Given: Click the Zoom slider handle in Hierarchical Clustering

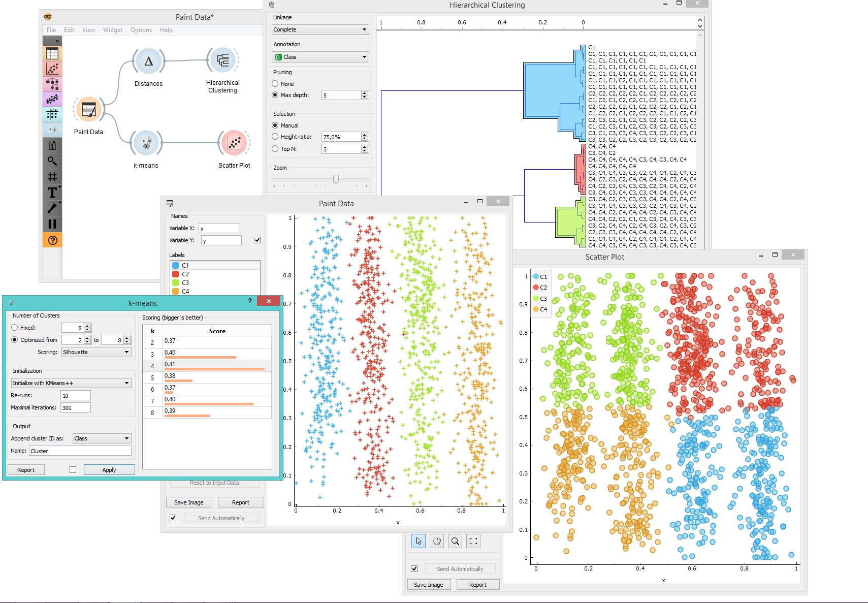Looking at the screenshot, I should click(x=336, y=179).
